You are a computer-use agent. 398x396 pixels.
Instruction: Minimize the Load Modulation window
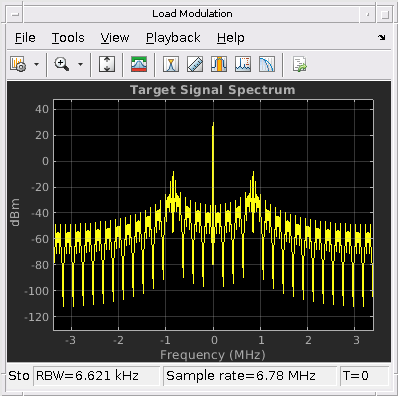pyautogui.click(x=368, y=14)
